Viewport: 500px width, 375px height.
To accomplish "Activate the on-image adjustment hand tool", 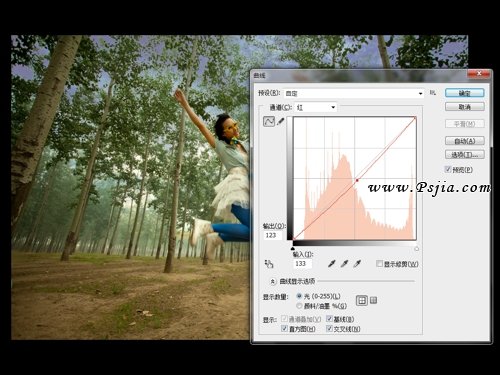I will (x=269, y=264).
